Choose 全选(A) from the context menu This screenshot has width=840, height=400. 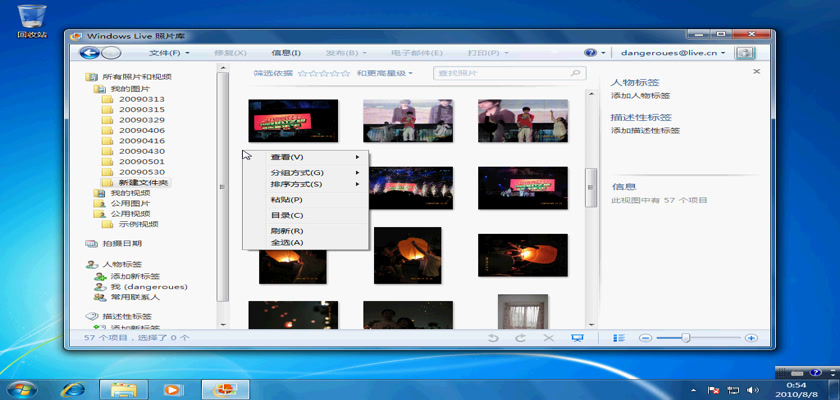[287, 242]
